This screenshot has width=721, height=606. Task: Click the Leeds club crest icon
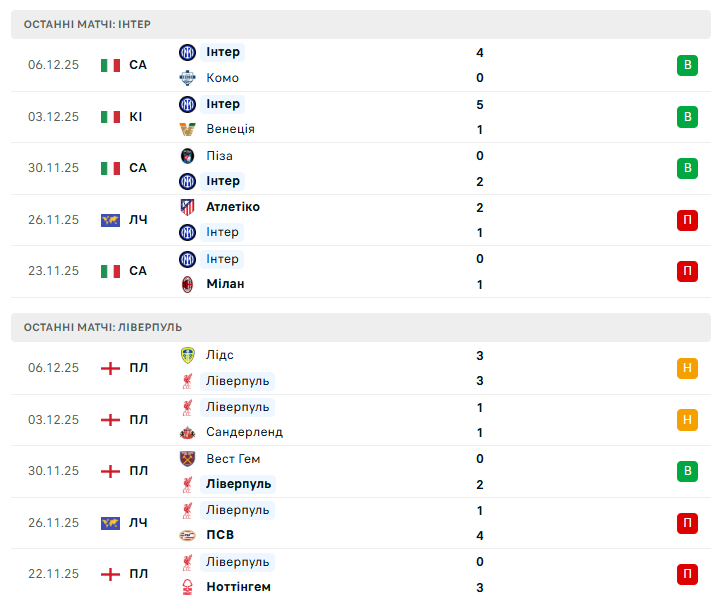(x=187, y=355)
